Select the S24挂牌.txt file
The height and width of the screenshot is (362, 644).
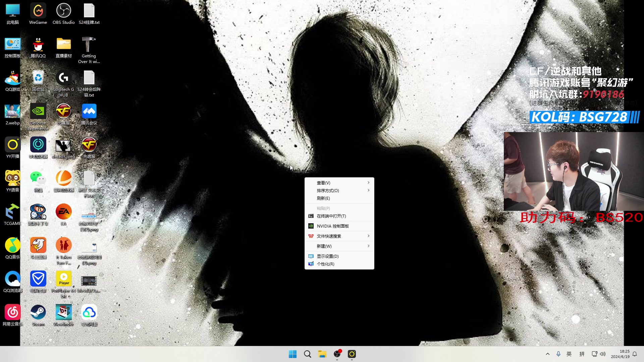89,14
